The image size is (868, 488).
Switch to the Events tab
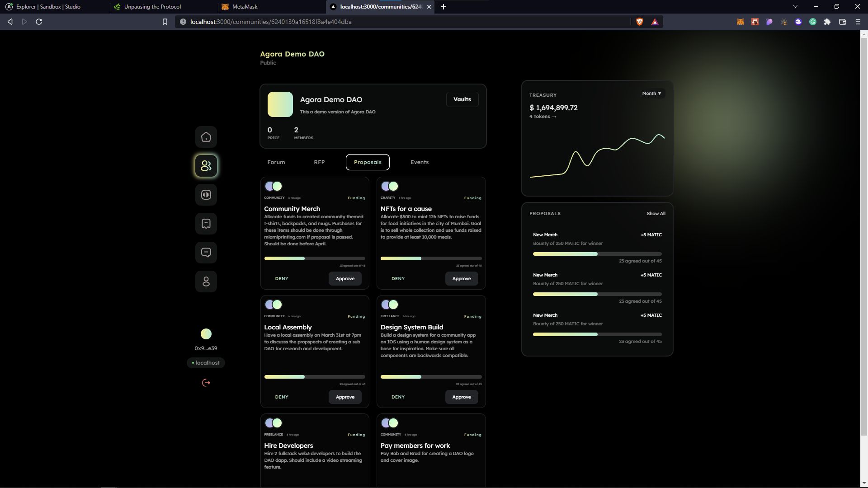(x=420, y=162)
